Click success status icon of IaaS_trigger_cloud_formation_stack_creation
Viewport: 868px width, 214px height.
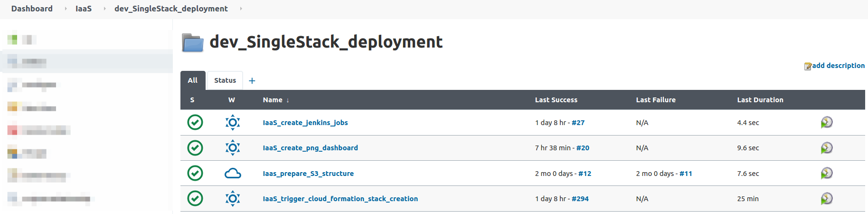tap(195, 198)
